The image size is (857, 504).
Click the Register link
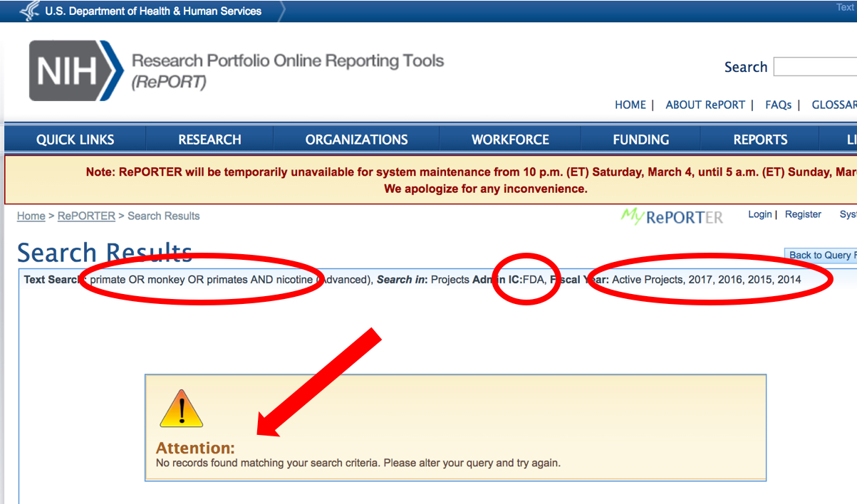point(803,214)
